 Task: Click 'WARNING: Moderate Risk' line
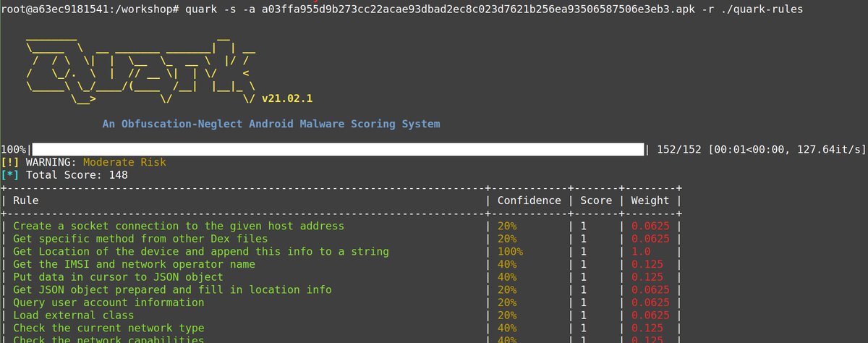[x=83, y=162]
